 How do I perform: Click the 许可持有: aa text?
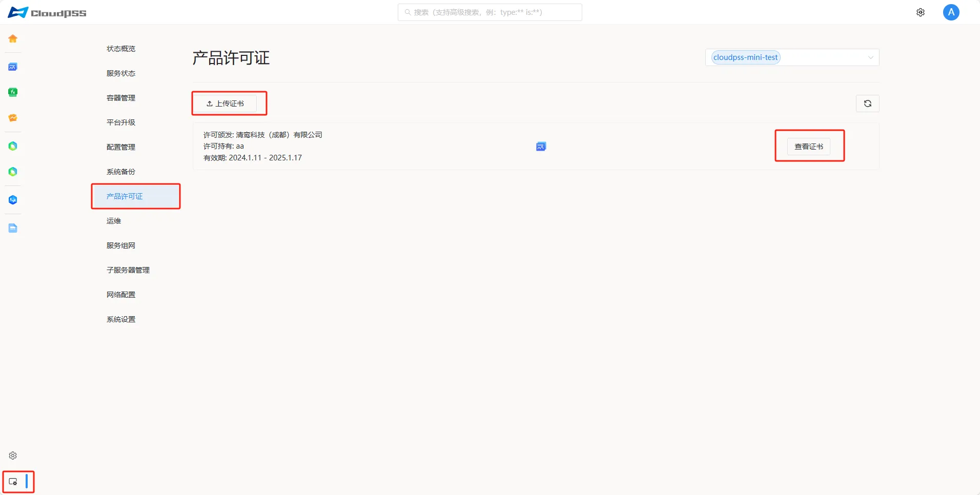pos(223,146)
